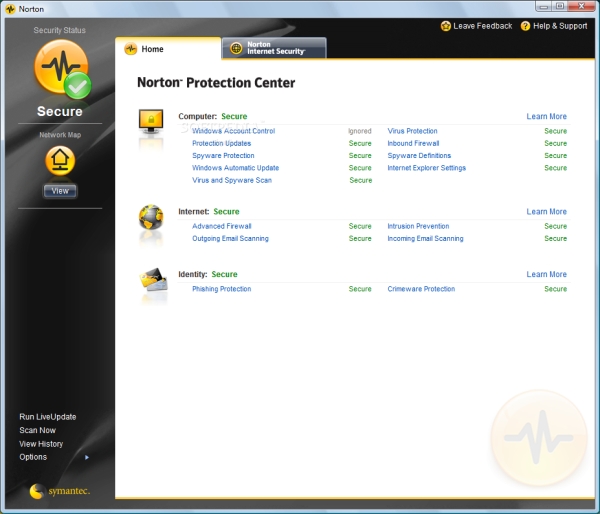Image resolution: width=600 pixels, height=514 pixels.
Task: Switch to the Norton Internet Security tab
Action: [x=274, y=48]
